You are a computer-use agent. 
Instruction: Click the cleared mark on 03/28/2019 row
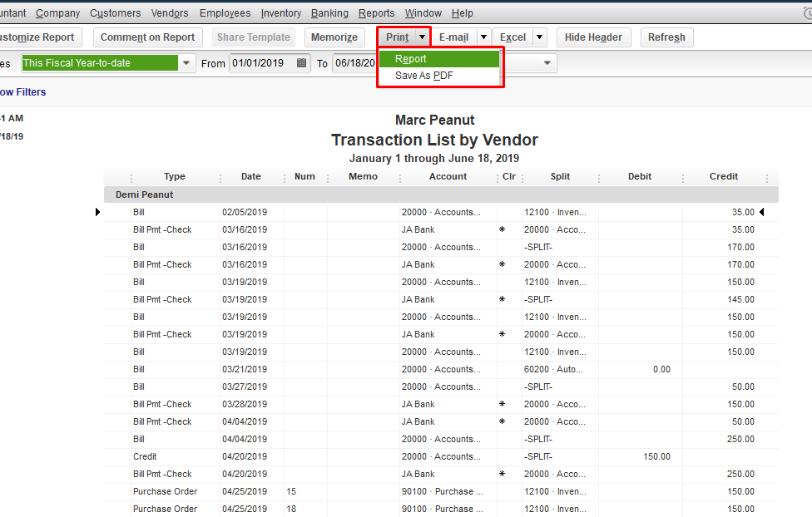point(502,404)
